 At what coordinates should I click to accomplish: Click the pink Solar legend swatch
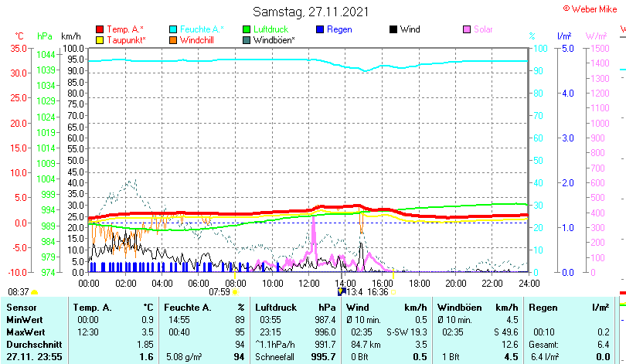tap(467, 29)
